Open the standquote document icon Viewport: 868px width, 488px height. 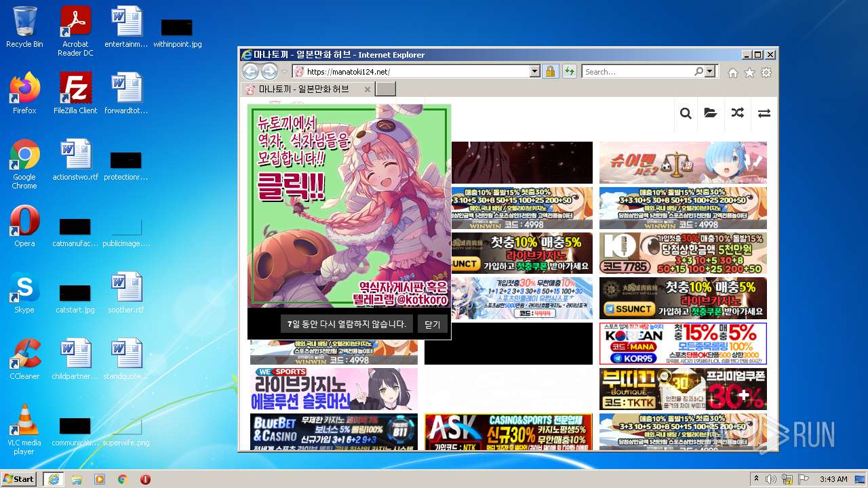(x=126, y=359)
